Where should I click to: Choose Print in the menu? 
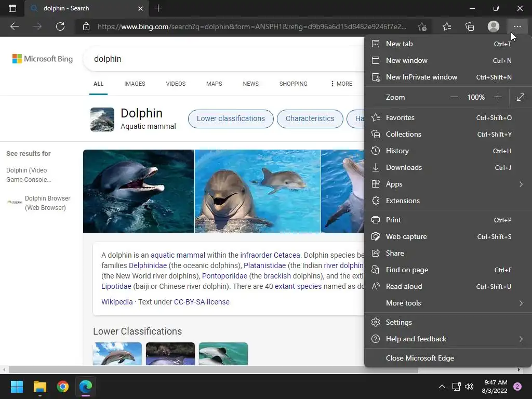[448, 220]
